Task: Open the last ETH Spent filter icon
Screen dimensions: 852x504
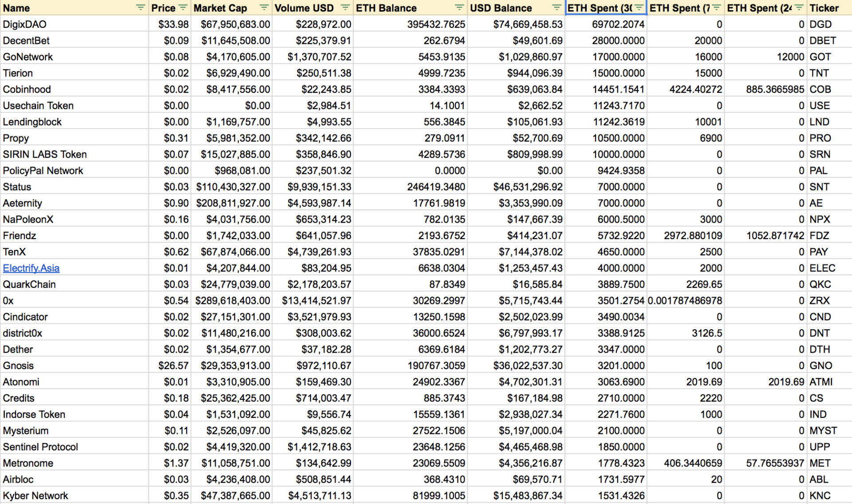Action: pos(799,8)
